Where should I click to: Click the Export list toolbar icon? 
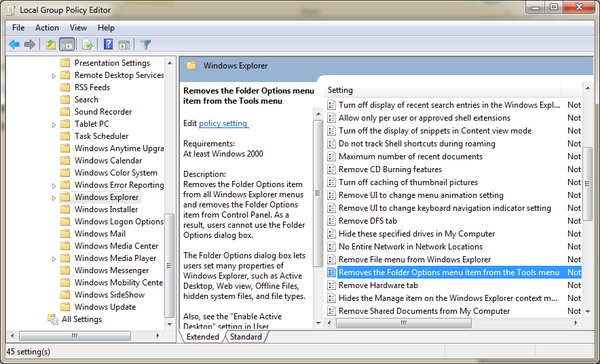[88, 45]
